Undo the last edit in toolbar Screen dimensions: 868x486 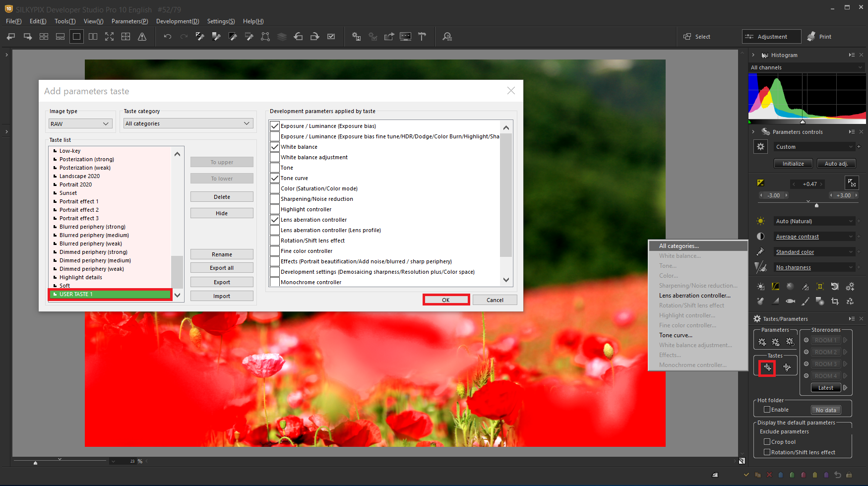point(168,37)
